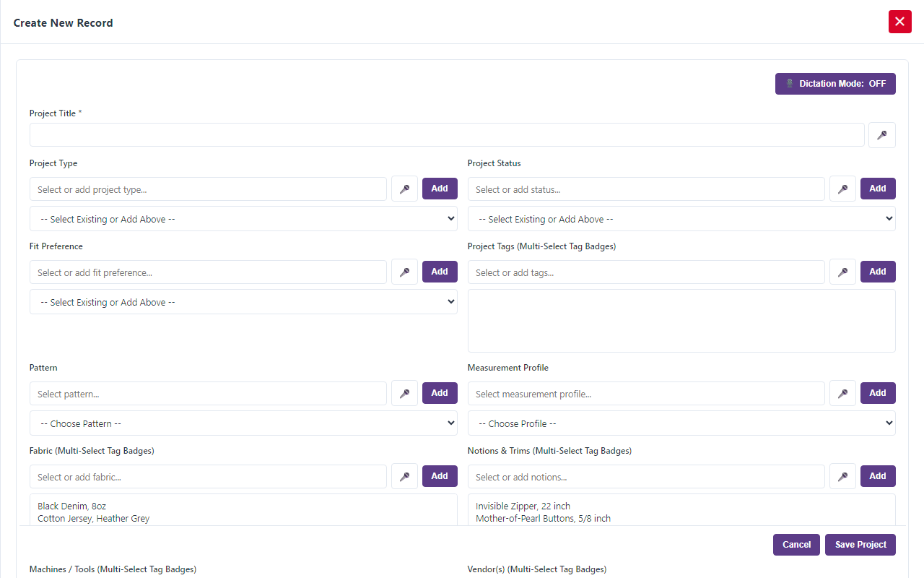Expand the Choose Pattern dropdown

point(243,423)
